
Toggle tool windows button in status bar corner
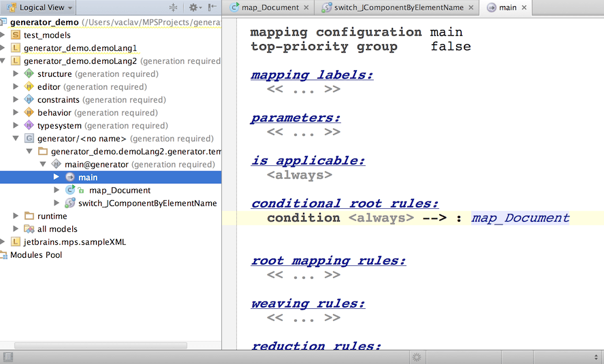point(7,357)
